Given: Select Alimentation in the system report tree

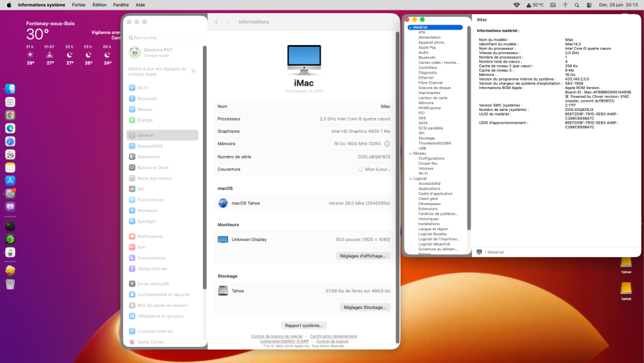Looking at the screenshot, I should click(429, 37).
